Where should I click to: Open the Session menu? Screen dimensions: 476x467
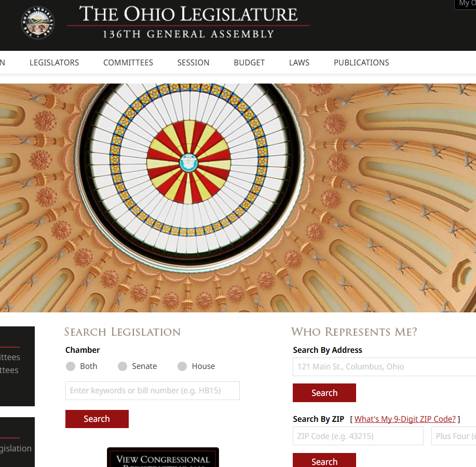pos(194,62)
